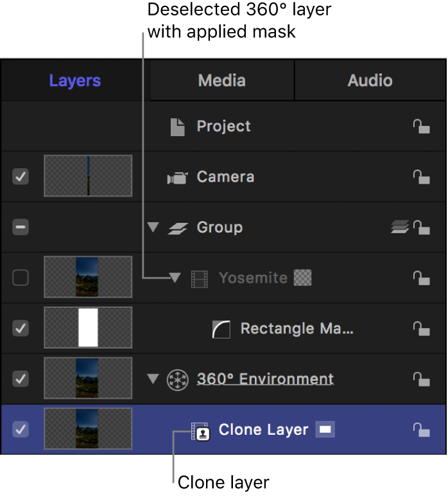Click the Rectangle Mask shape icon
The image size is (448, 499).
tap(221, 329)
